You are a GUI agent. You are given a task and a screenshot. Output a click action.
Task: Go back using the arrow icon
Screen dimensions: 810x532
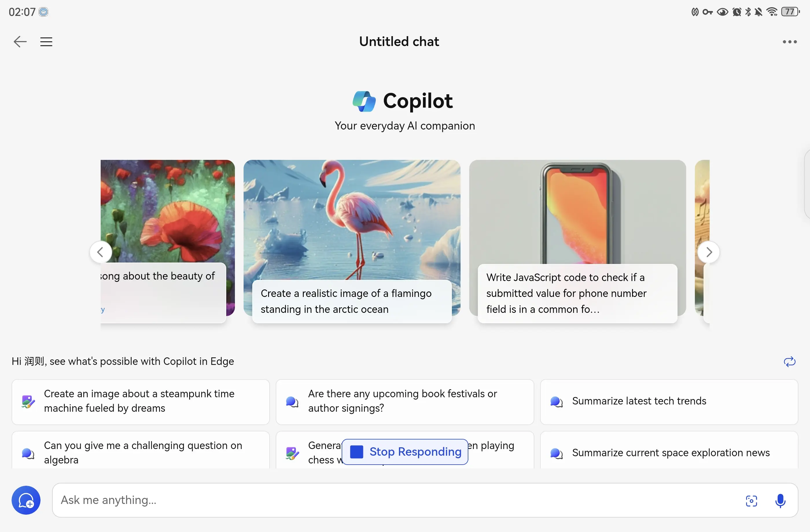(20, 42)
